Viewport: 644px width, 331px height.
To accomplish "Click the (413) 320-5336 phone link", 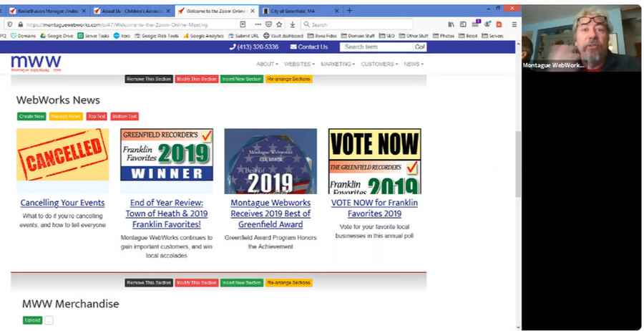I will coord(254,47).
